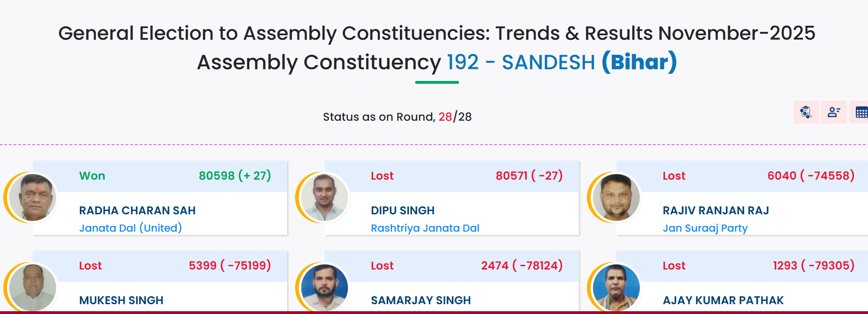Image resolution: width=868 pixels, height=314 pixels.
Task: Open the round-wise results clipboard icon
Action: click(x=806, y=112)
